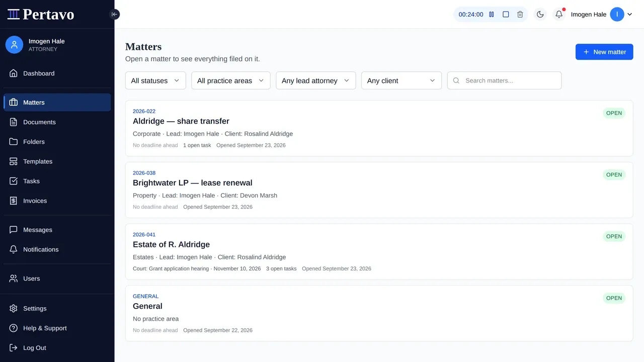644x362 pixels.
Task: Click the Users people icon in the sidebar
Action: 14,279
